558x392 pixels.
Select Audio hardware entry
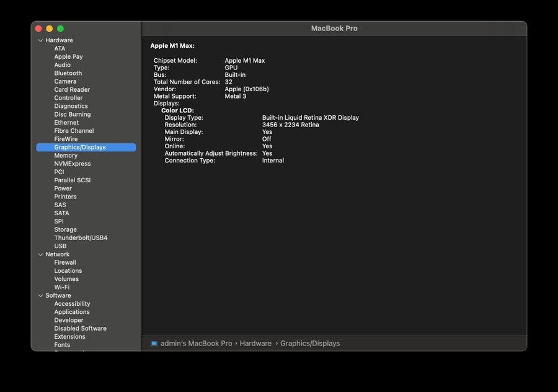pyautogui.click(x=62, y=65)
